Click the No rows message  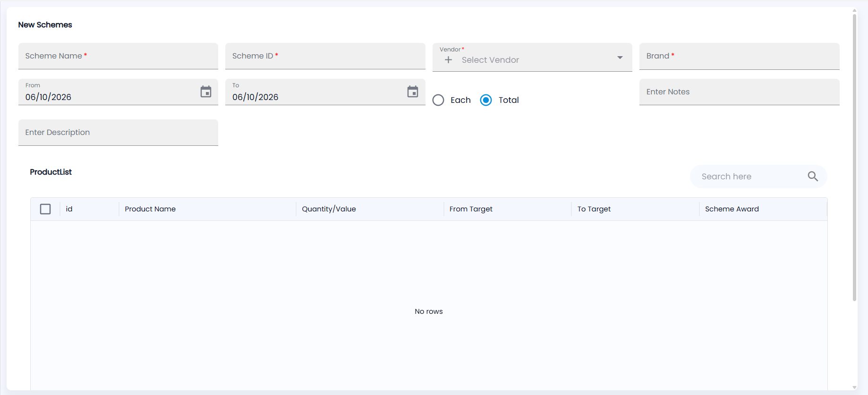[x=429, y=311]
